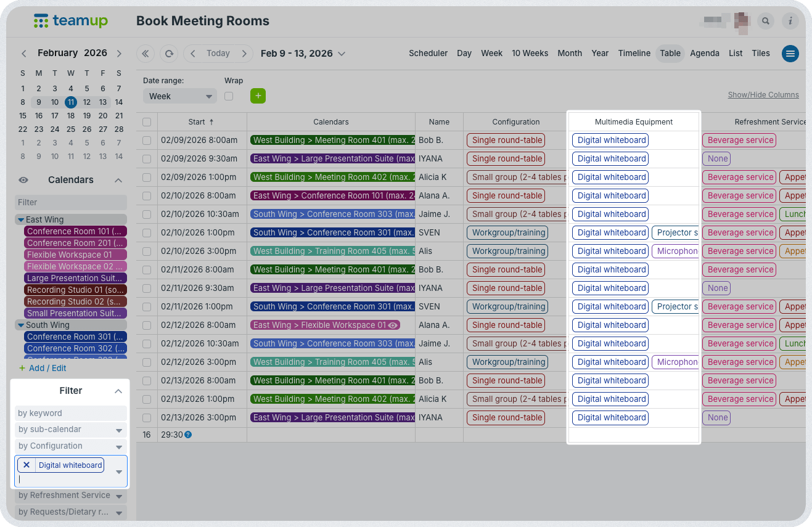Viewport: 812px width, 527px height.
Task: Switch to the Timeline view
Action: (634, 54)
